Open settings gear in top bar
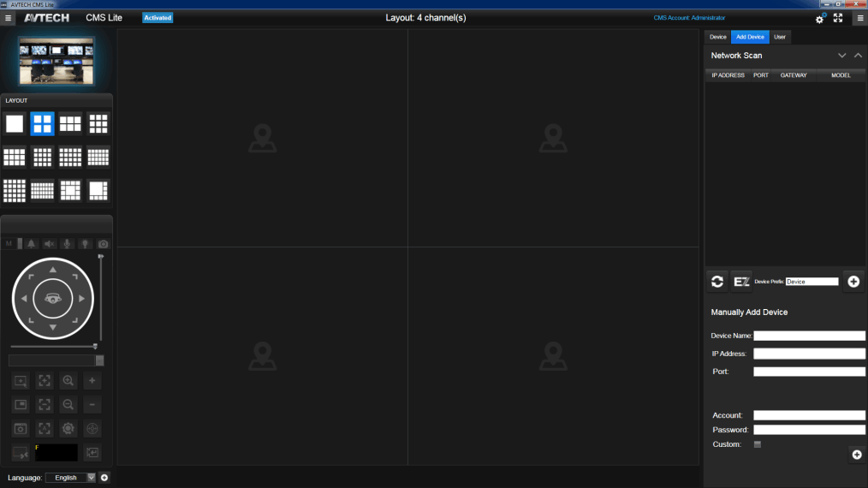The width and height of the screenshot is (868, 488). click(819, 18)
